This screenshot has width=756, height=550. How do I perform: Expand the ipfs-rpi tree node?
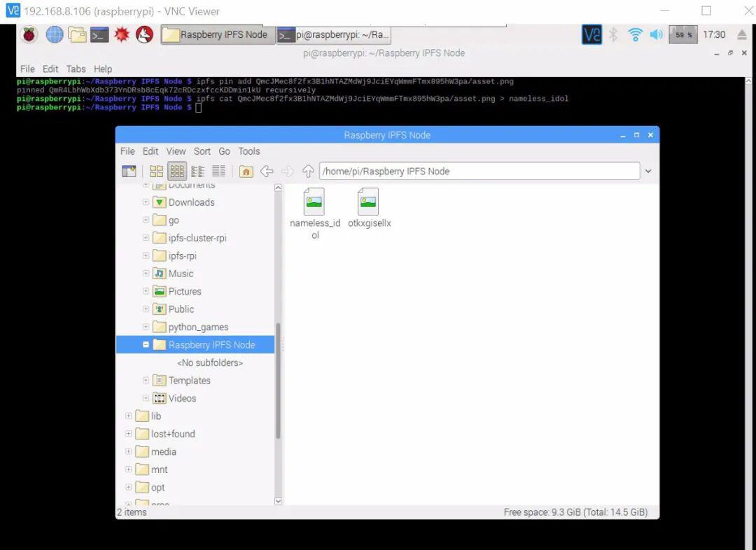click(146, 255)
